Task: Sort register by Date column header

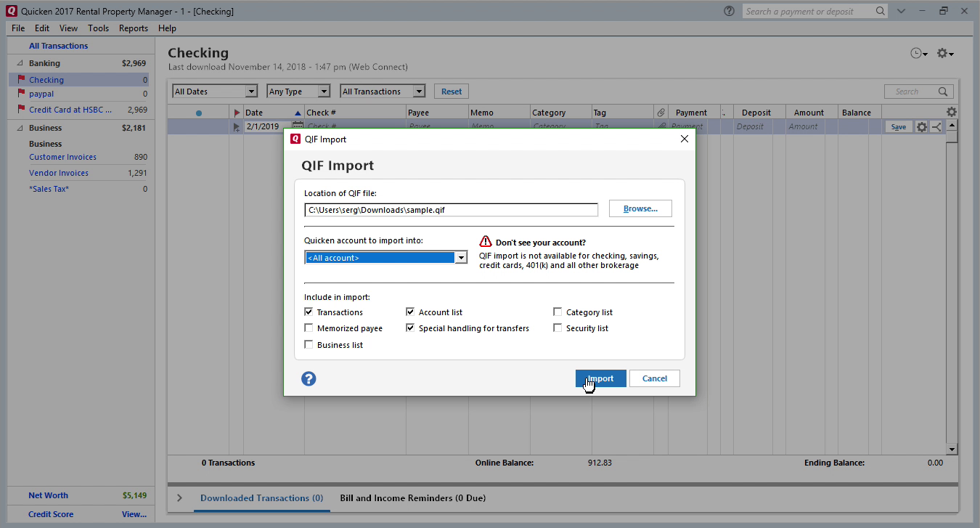Action: coord(273,113)
